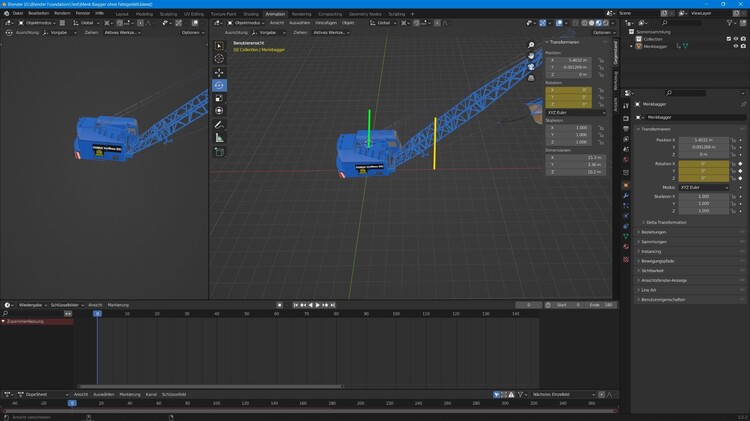
Task: Open the Bearbeiten menu
Action: tap(38, 13)
